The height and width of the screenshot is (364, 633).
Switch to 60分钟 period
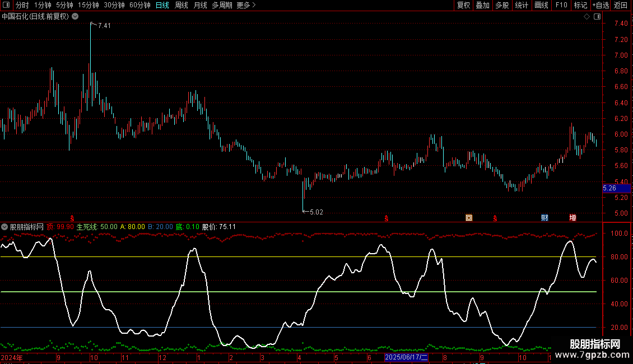[139, 5]
